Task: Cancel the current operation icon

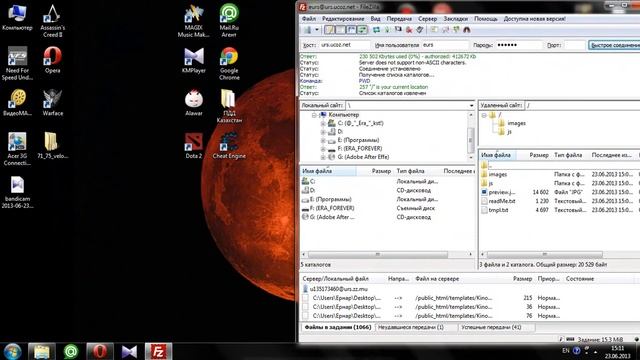Action: (x=398, y=30)
